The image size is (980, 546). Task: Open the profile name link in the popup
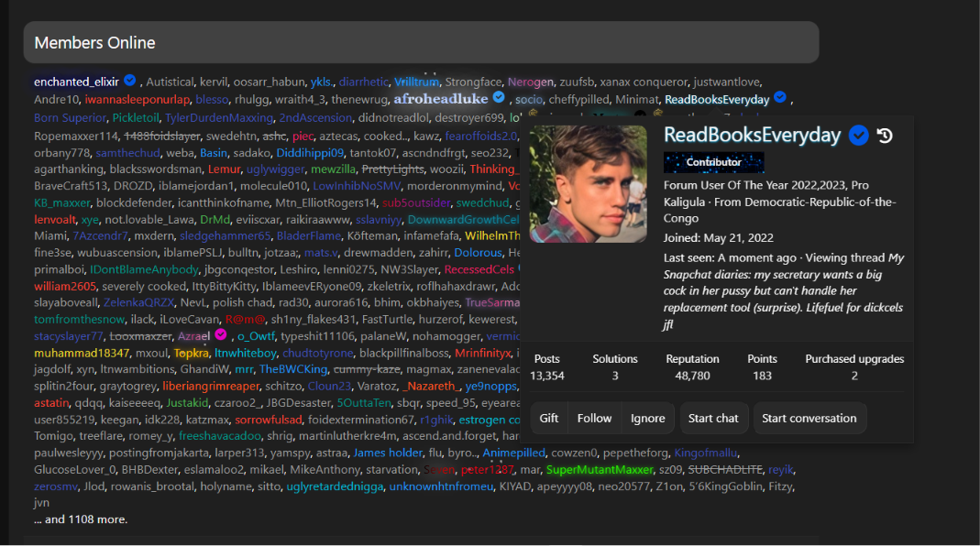coord(752,135)
